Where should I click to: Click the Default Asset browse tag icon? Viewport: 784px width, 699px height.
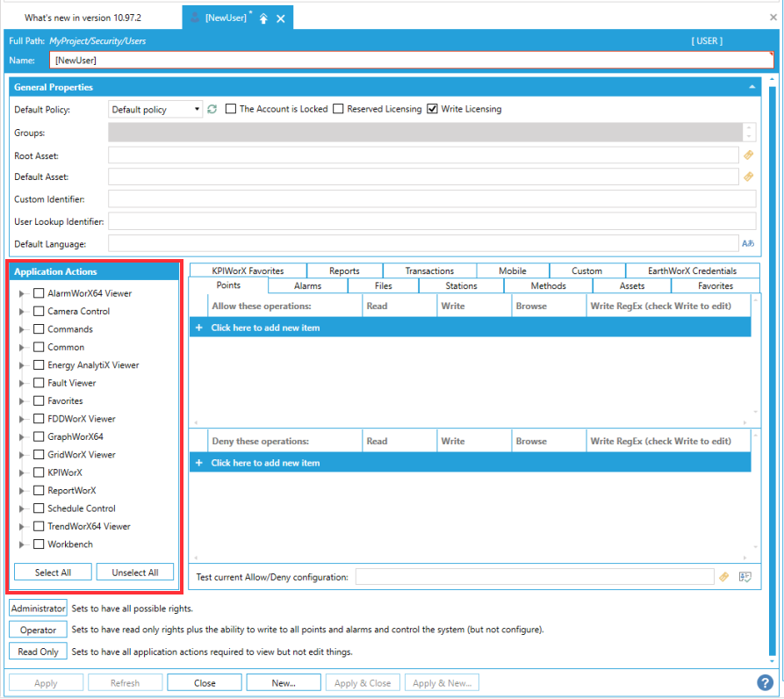click(x=749, y=177)
